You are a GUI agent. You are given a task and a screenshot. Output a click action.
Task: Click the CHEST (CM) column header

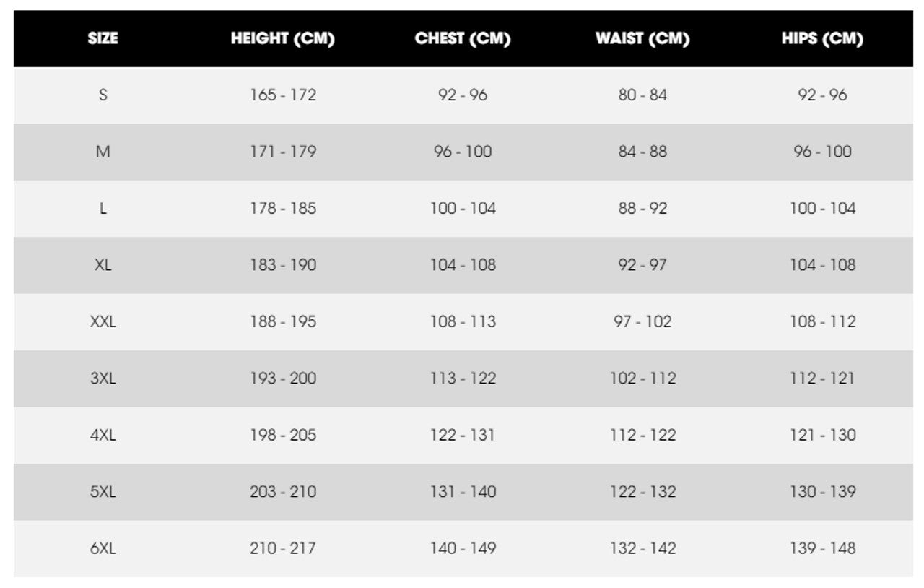[x=463, y=39]
